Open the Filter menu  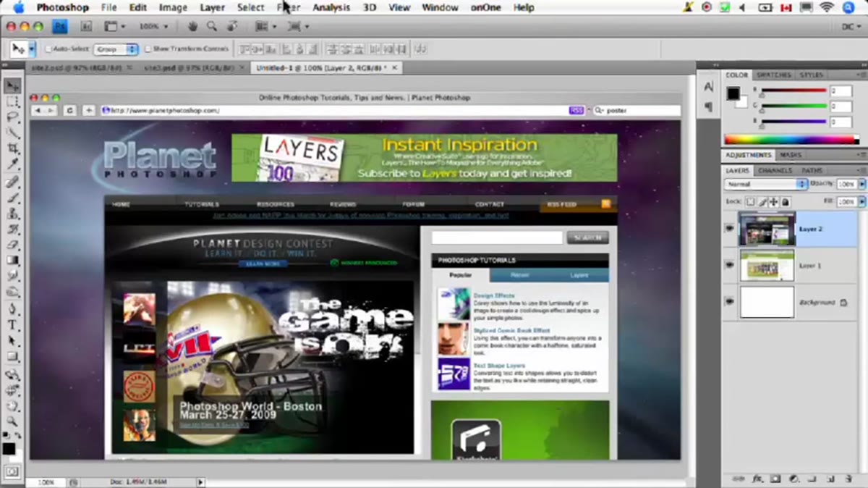289,7
